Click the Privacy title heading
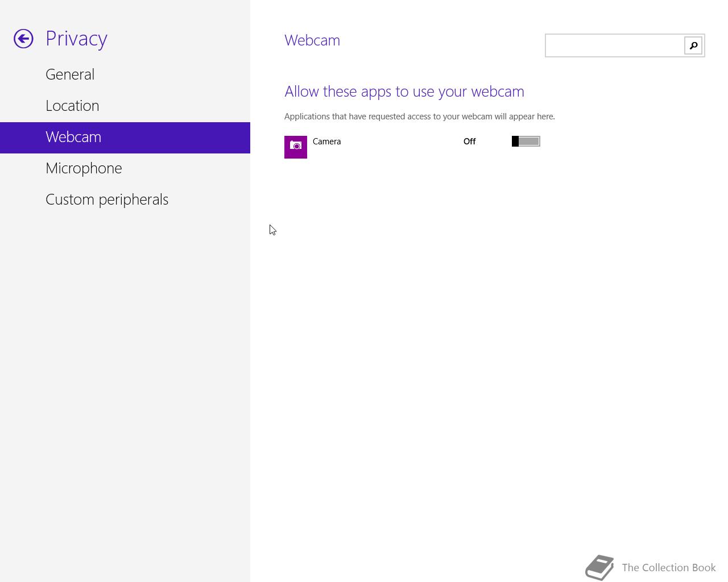 click(x=77, y=39)
